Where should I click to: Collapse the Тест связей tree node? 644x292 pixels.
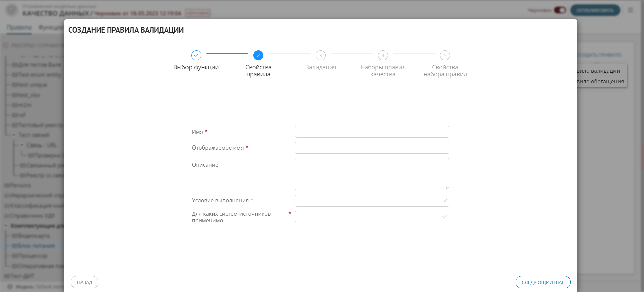pyautogui.click(x=14, y=135)
